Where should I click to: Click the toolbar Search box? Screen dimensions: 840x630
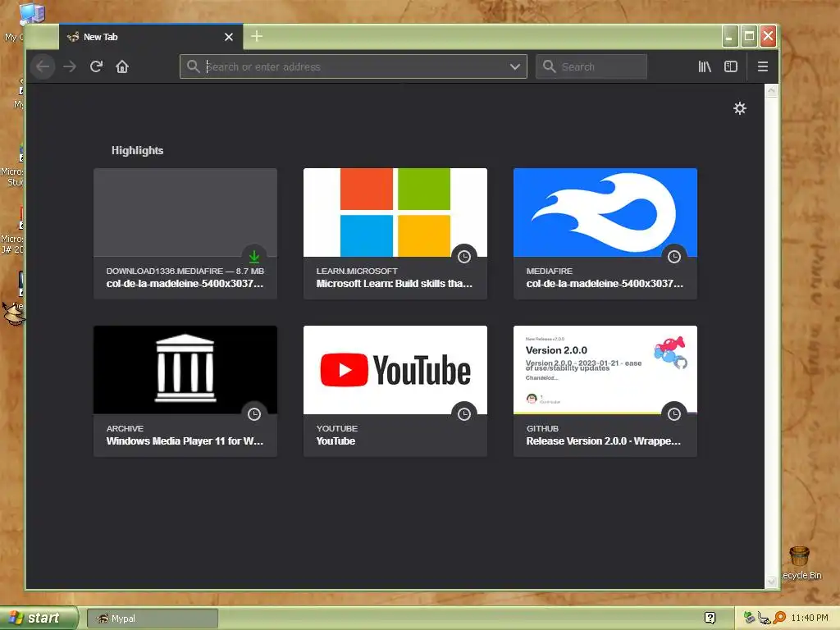(x=591, y=66)
